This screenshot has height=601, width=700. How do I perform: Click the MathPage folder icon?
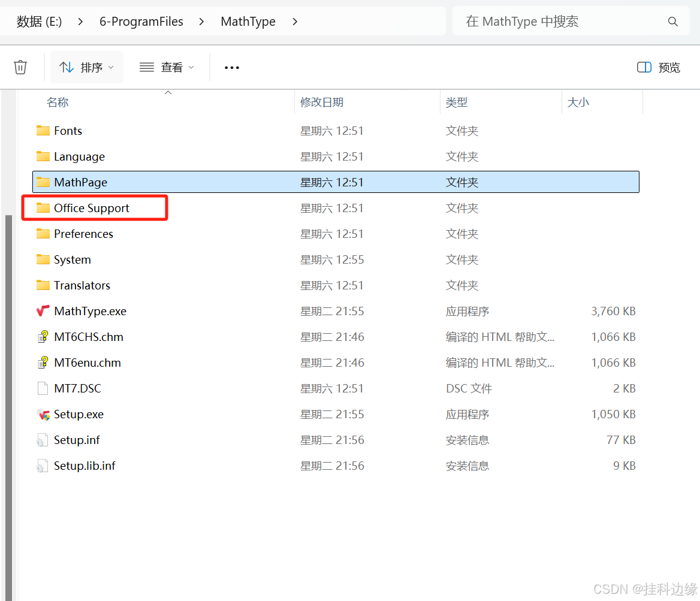pyautogui.click(x=43, y=182)
